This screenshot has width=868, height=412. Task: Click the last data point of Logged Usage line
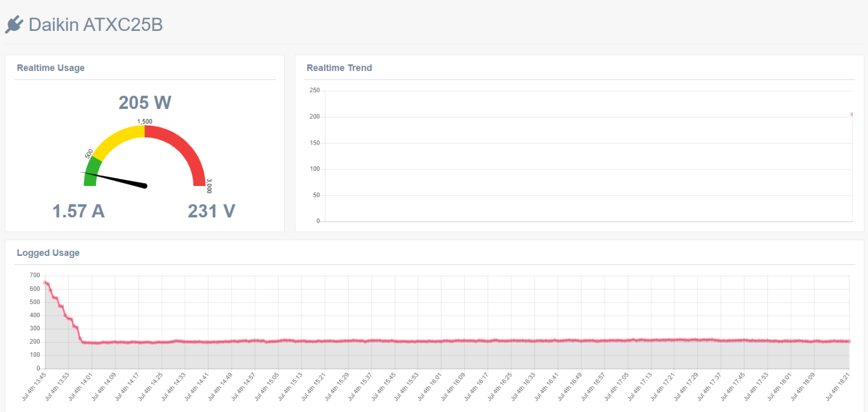(849, 342)
